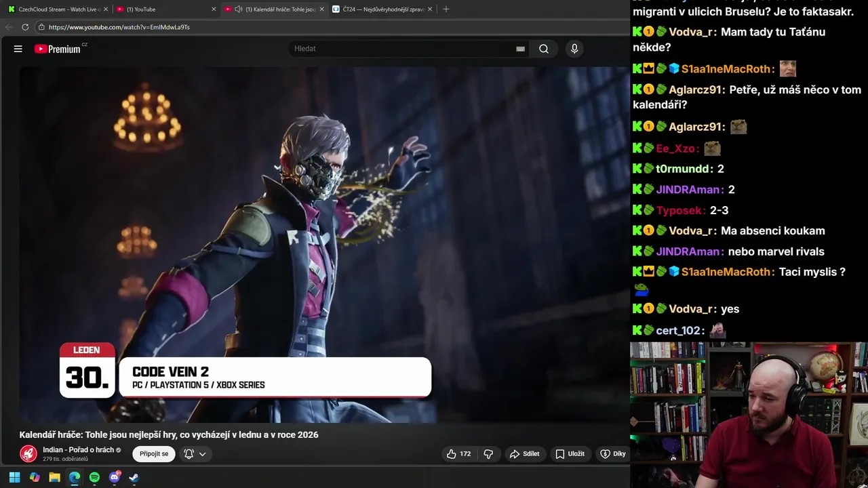
Task: Open Indian channel avatar
Action: pos(28,454)
